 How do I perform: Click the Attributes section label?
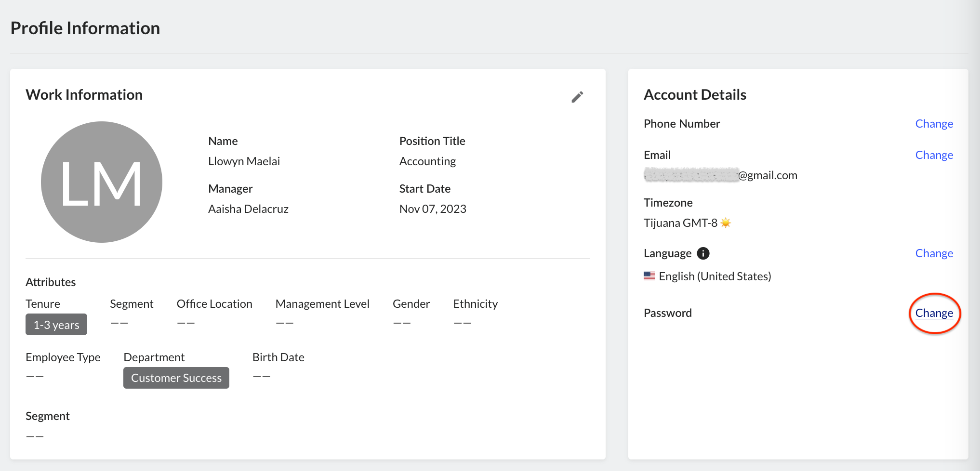pos(51,282)
